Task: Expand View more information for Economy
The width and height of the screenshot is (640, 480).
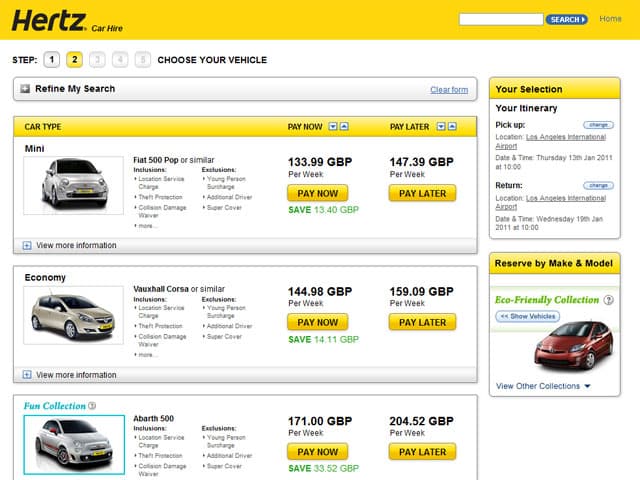Action: (x=26, y=375)
